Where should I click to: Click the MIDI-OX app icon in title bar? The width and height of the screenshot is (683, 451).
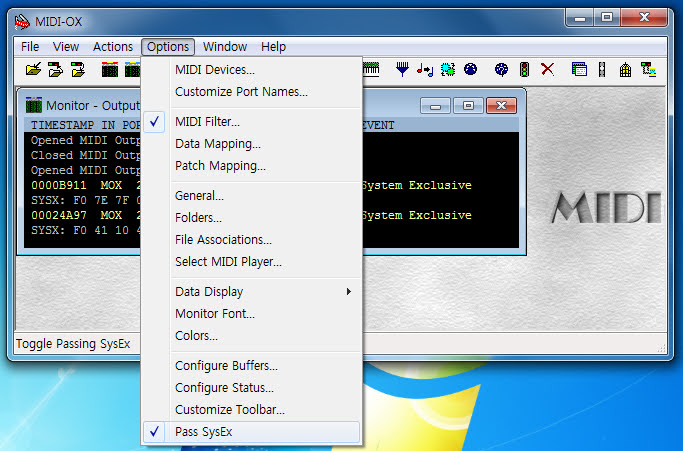coord(22,21)
